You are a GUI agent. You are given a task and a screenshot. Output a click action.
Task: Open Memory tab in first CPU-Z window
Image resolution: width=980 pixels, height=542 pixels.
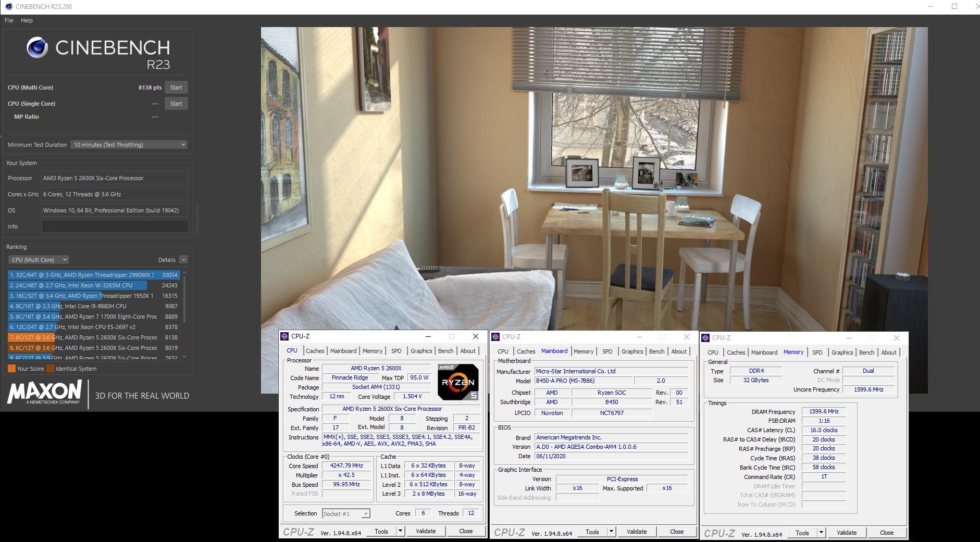tap(373, 351)
